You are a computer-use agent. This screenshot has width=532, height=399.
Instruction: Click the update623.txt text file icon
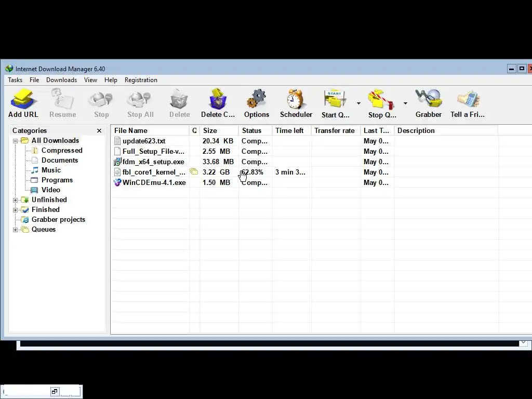[x=117, y=141]
